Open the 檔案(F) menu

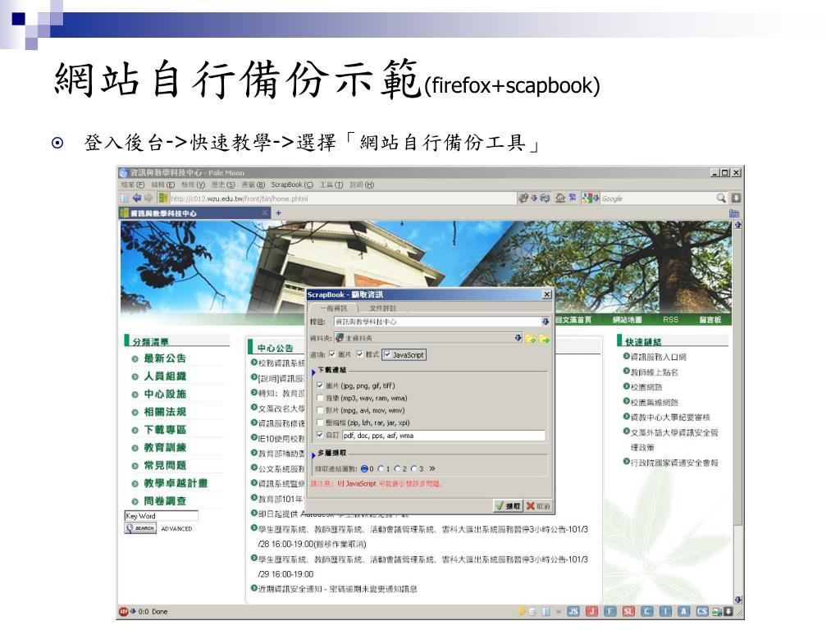click(133, 185)
